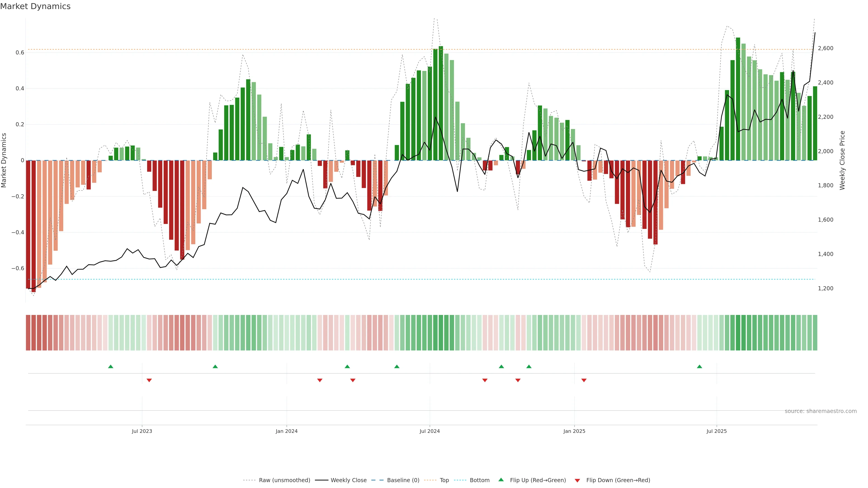
Task: Click the leftmost dark red heatmap strip cell
Action: point(28,333)
